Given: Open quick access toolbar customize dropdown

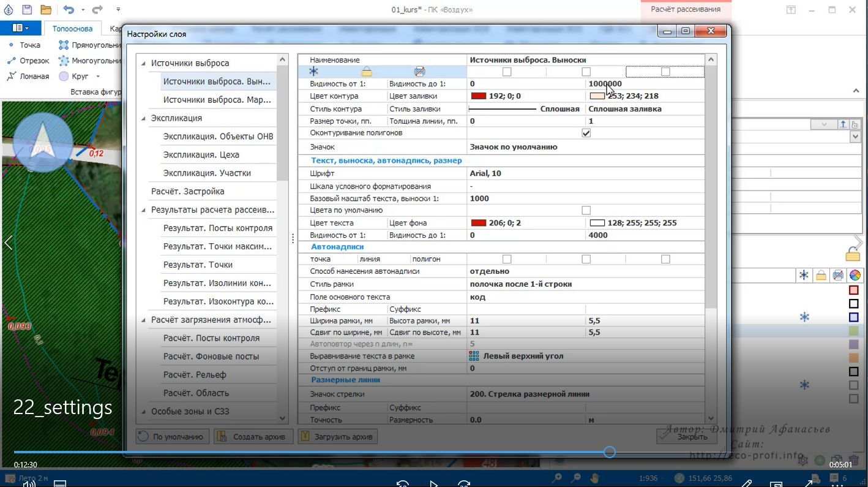Looking at the screenshot, I should [x=118, y=9].
